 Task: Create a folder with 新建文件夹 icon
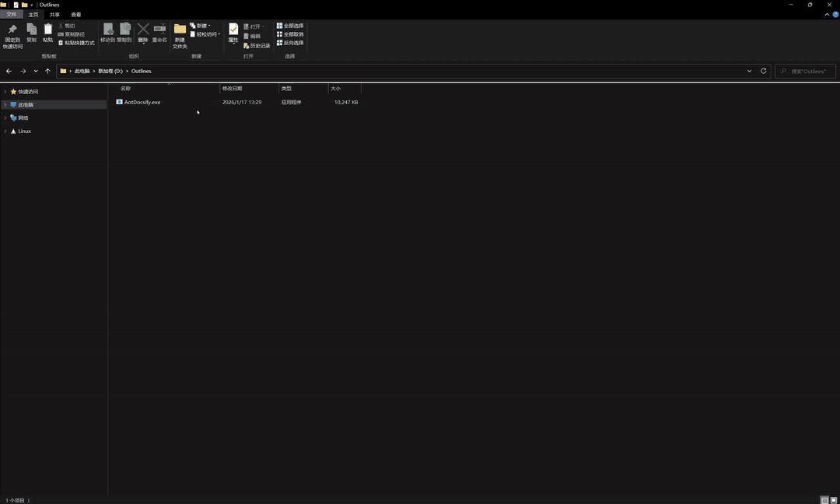[x=180, y=30]
